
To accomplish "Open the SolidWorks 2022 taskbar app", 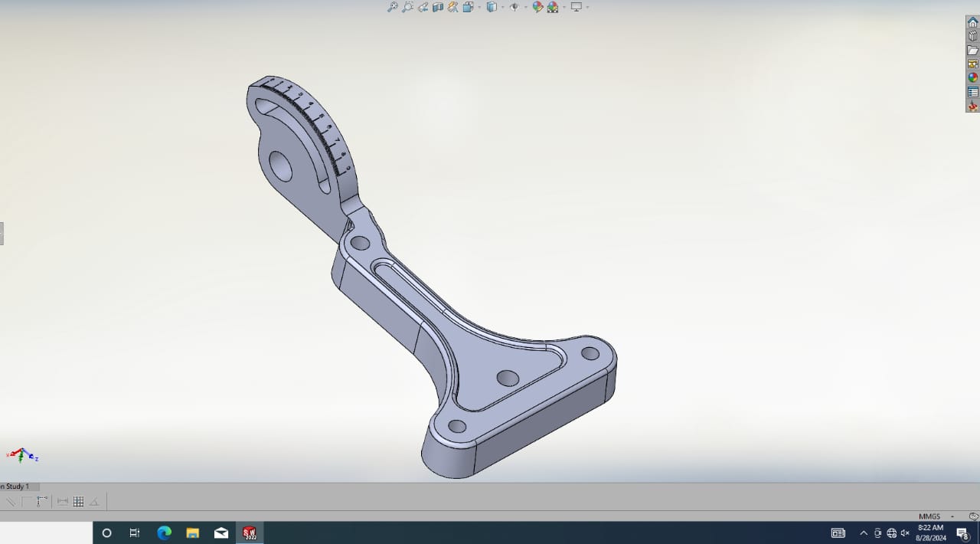I will point(250,533).
